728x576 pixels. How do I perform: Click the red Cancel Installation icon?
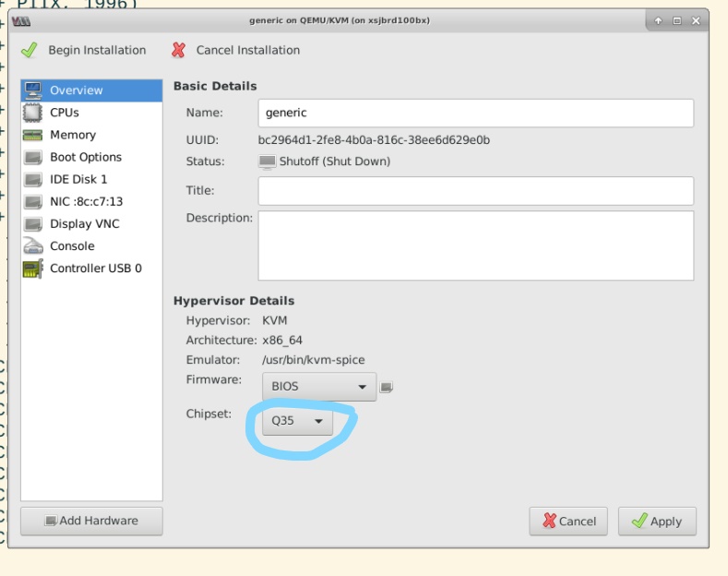pyautogui.click(x=179, y=50)
